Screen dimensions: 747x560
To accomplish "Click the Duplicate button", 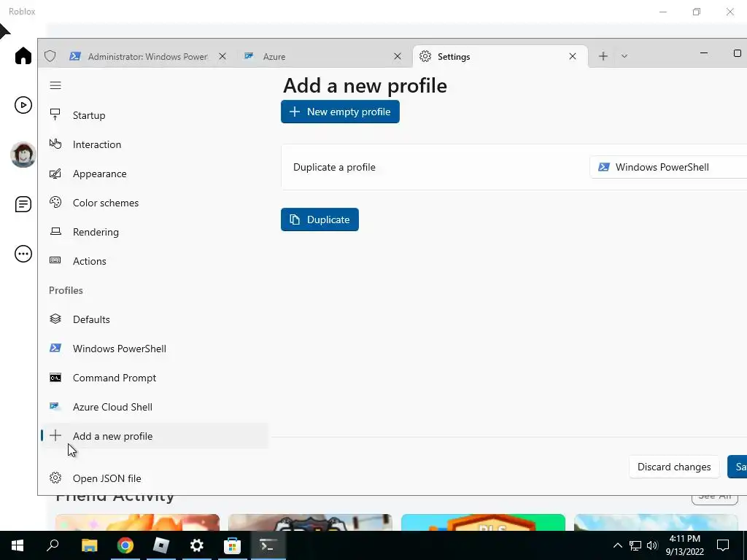I will [320, 219].
